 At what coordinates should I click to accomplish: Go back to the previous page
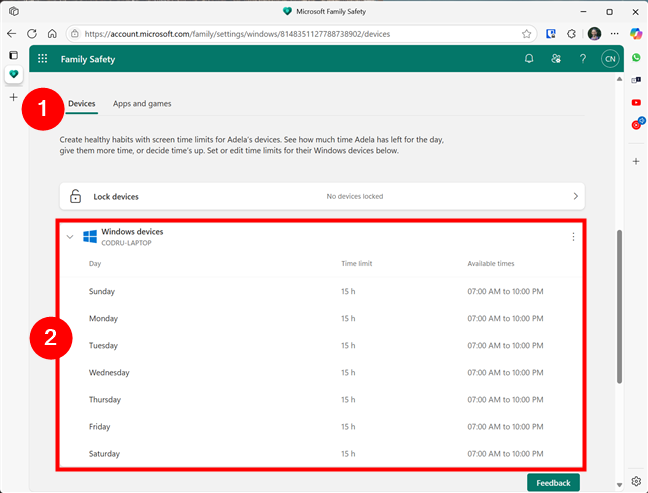click(x=12, y=33)
